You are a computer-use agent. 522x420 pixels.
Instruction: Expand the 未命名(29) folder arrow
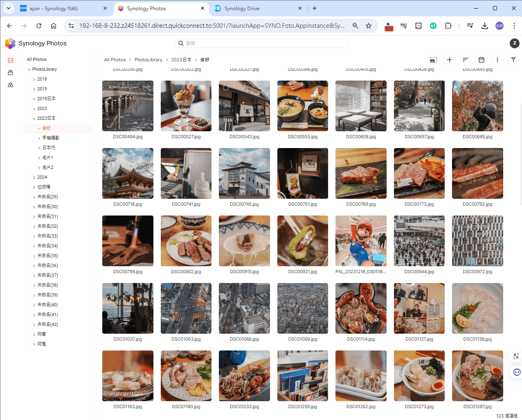pyautogui.click(x=34, y=197)
